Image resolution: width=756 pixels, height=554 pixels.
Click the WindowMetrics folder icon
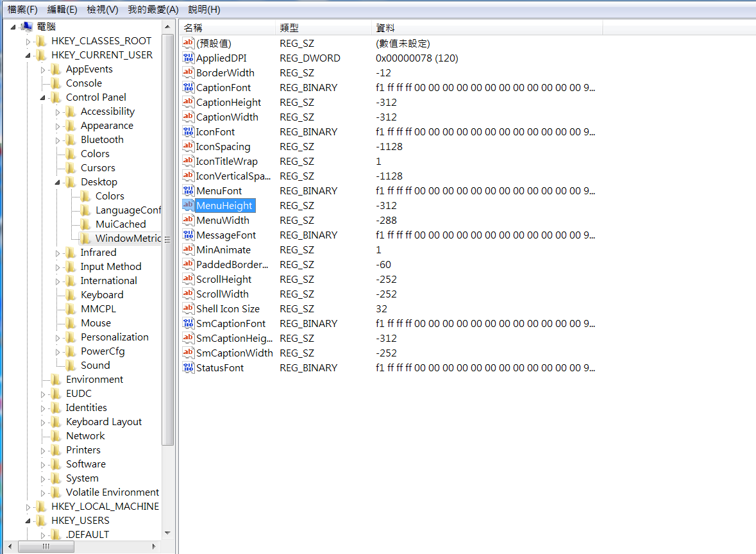pyautogui.click(x=86, y=239)
